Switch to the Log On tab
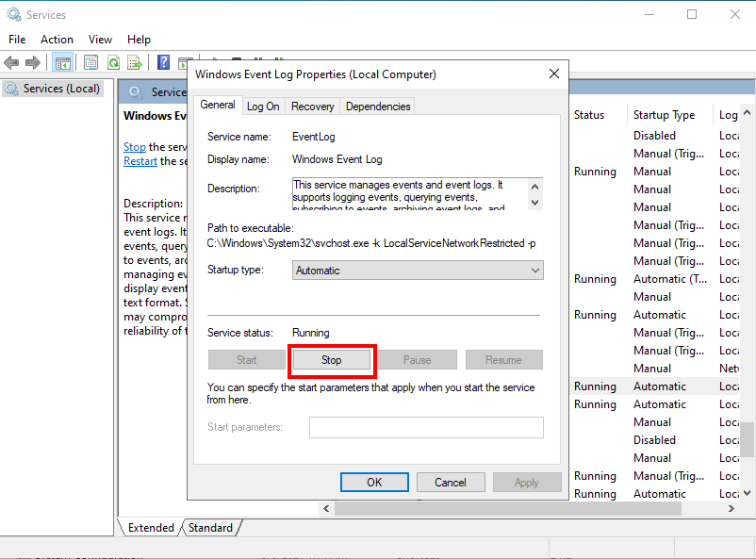The height and width of the screenshot is (559, 756). (263, 107)
